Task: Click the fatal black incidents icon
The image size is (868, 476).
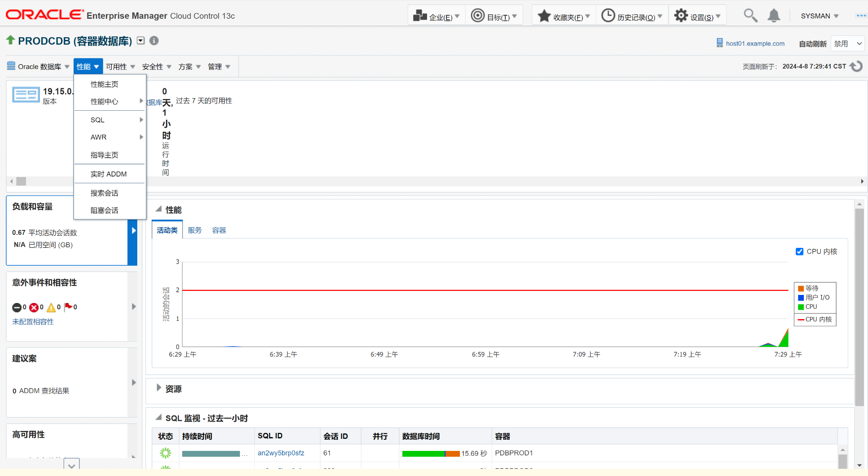Action: pos(17,307)
